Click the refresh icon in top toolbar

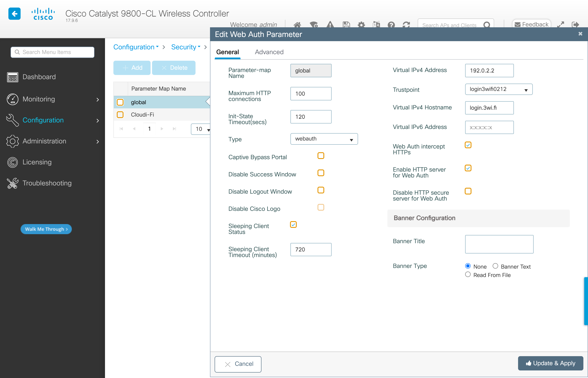pos(406,25)
